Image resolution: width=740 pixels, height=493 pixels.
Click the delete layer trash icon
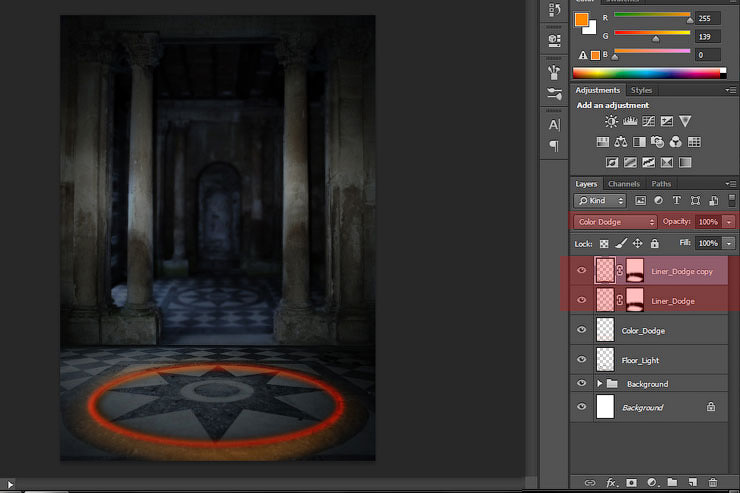[x=713, y=483]
